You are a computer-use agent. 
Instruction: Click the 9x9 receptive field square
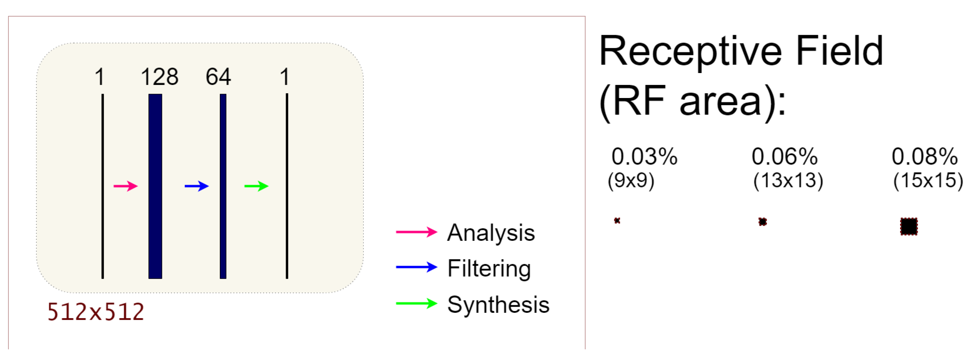tap(617, 220)
